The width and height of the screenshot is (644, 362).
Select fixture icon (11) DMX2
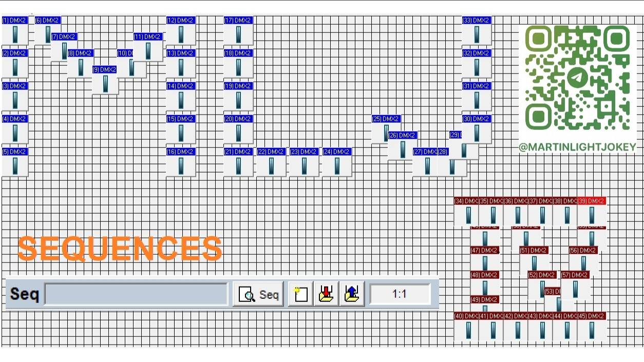click(x=148, y=47)
